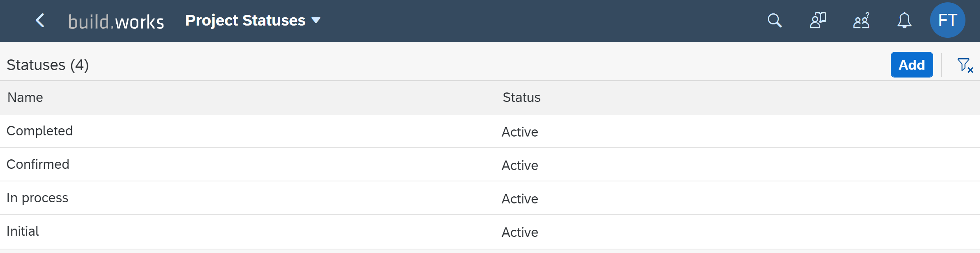Go back using the header arrow
980x253 pixels.
coord(40,20)
